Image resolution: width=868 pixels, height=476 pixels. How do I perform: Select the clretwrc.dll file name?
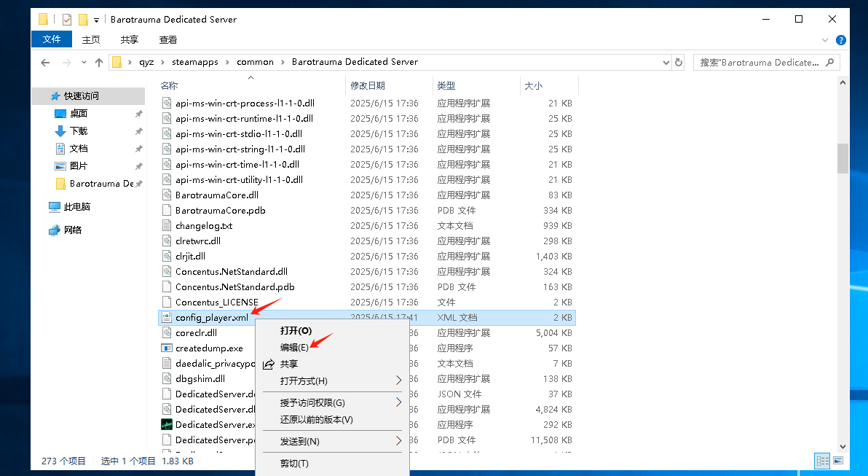pos(197,241)
